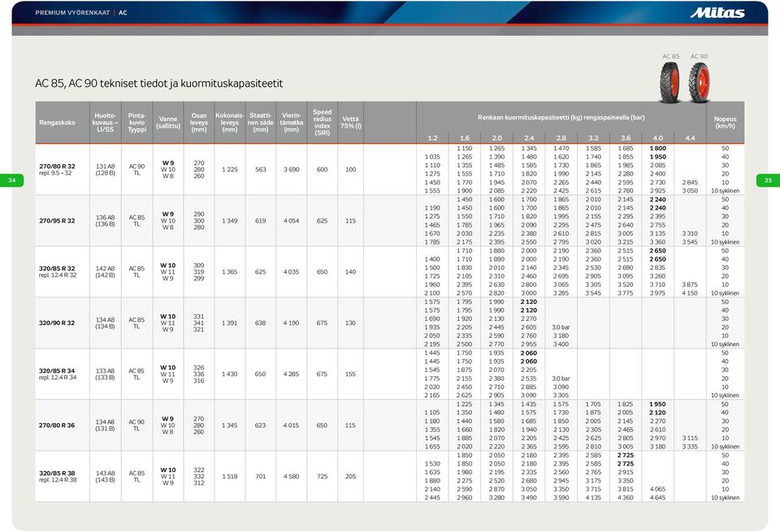
Task: Click overall width value '1 349'
Action: 230,221
